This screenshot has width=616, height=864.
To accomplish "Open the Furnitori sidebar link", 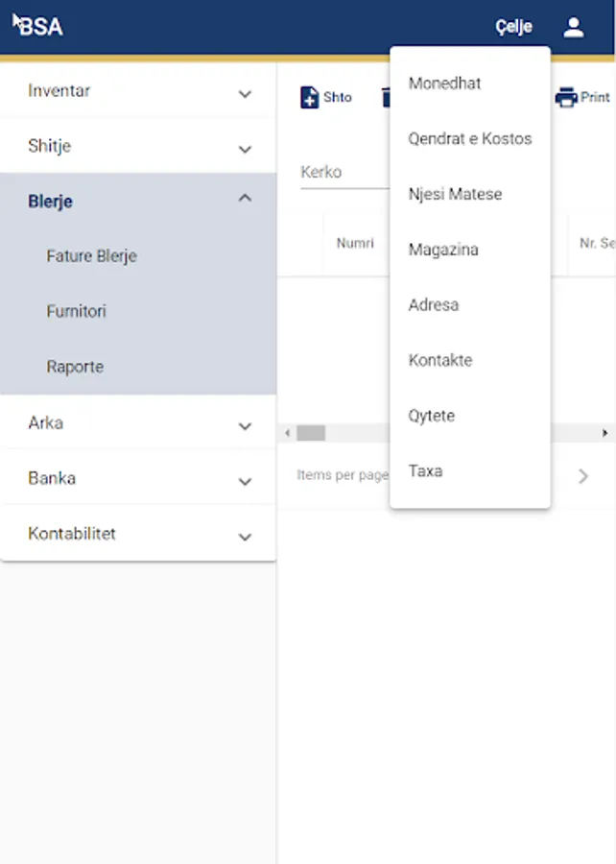I will (x=76, y=312).
